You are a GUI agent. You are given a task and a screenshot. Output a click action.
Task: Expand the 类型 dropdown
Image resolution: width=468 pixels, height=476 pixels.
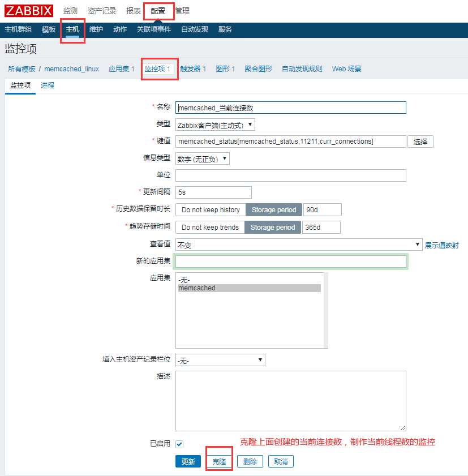(215, 125)
